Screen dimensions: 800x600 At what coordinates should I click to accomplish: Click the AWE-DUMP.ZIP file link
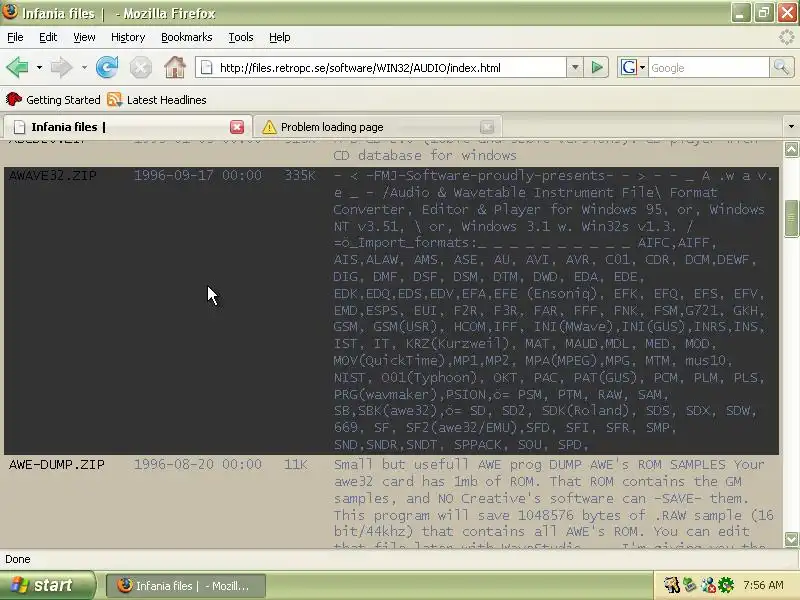(x=57, y=464)
